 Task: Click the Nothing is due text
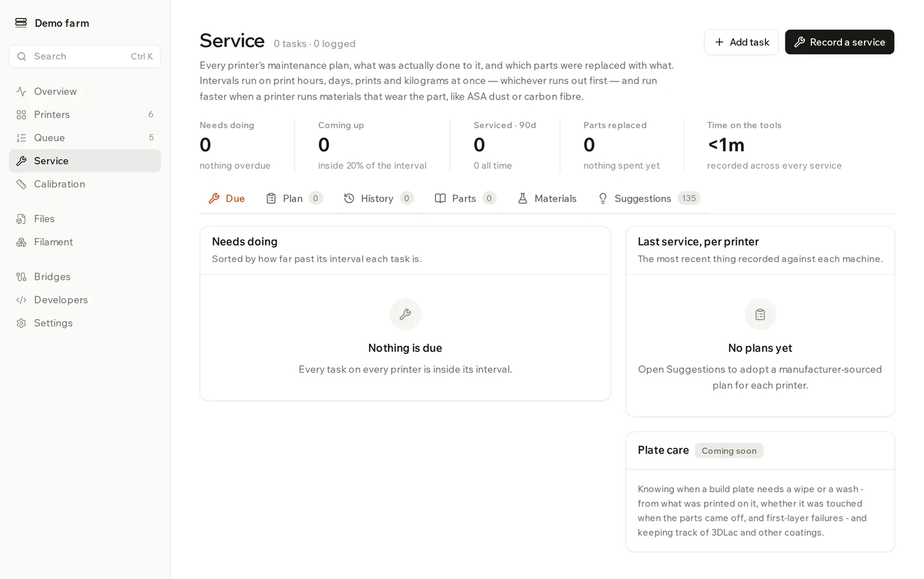point(405,348)
